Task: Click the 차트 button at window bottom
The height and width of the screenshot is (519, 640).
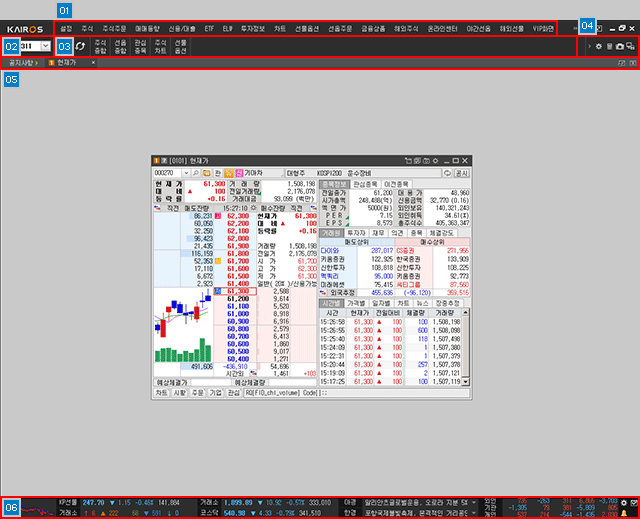Action: point(161,393)
